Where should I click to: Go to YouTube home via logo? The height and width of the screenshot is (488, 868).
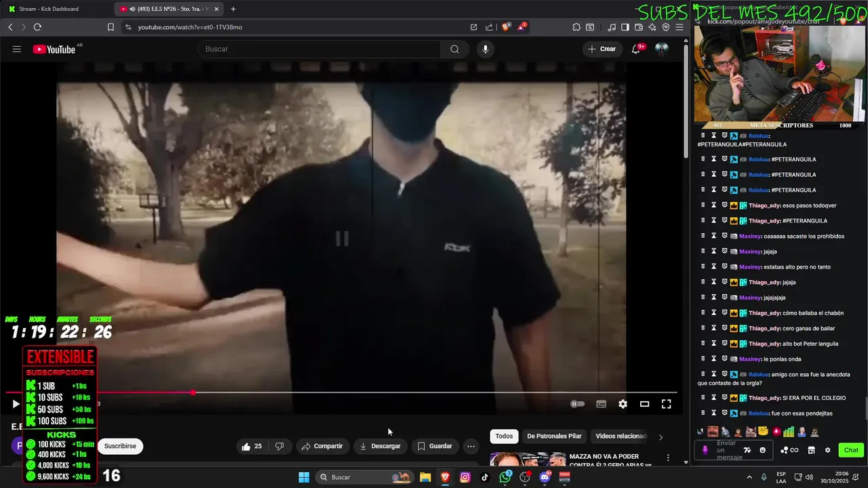click(54, 49)
